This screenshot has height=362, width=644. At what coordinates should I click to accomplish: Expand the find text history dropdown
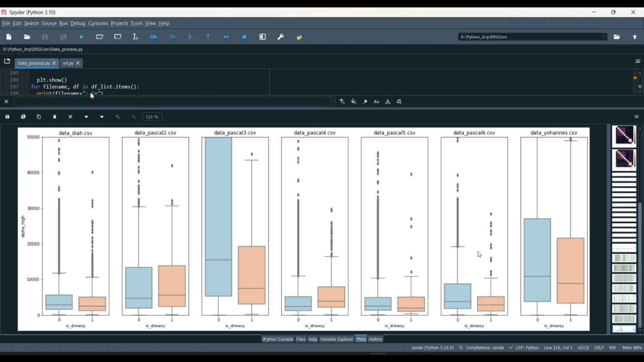(333, 102)
